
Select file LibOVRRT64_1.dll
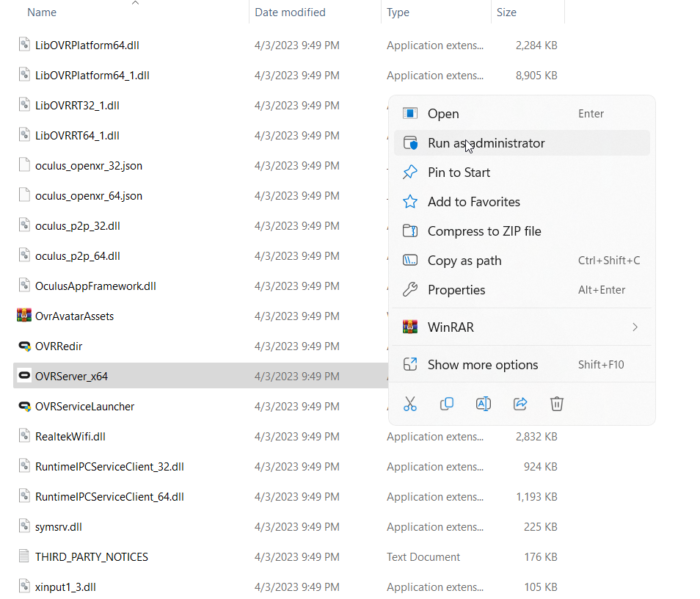[77, 136]
